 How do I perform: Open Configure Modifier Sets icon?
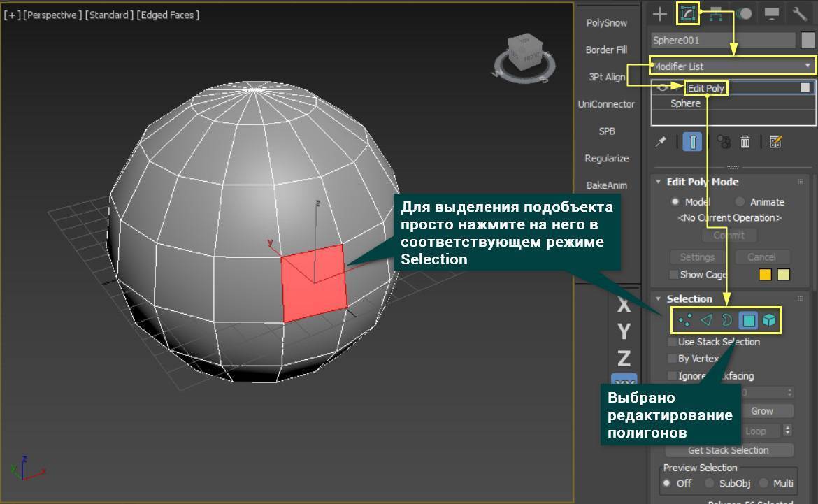pyautogui.click(x=775, y=142)
